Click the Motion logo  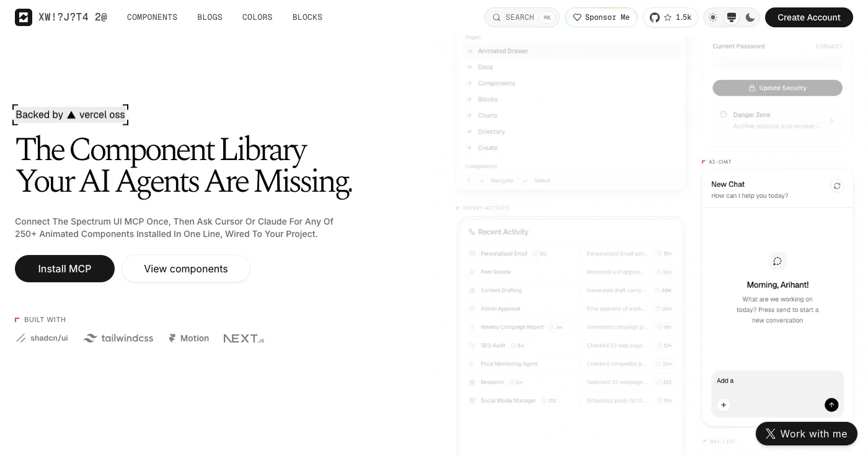pos(188,338)
